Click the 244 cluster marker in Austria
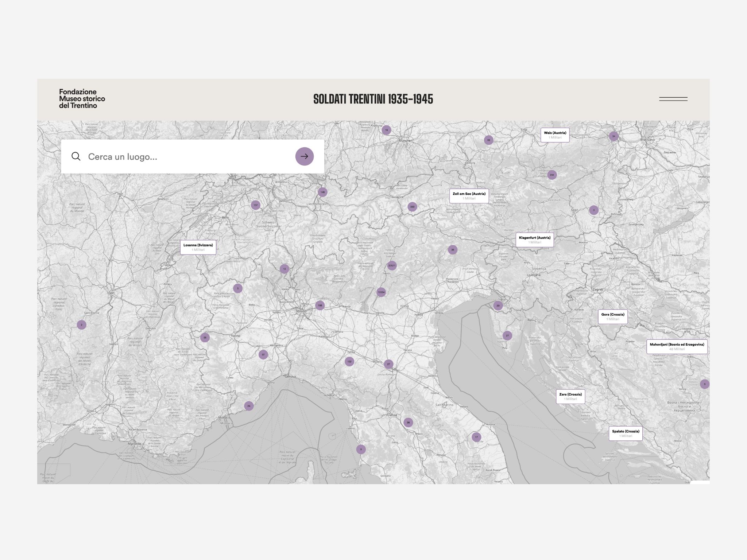This screenshot has height=560, width=747. [552, 175]
